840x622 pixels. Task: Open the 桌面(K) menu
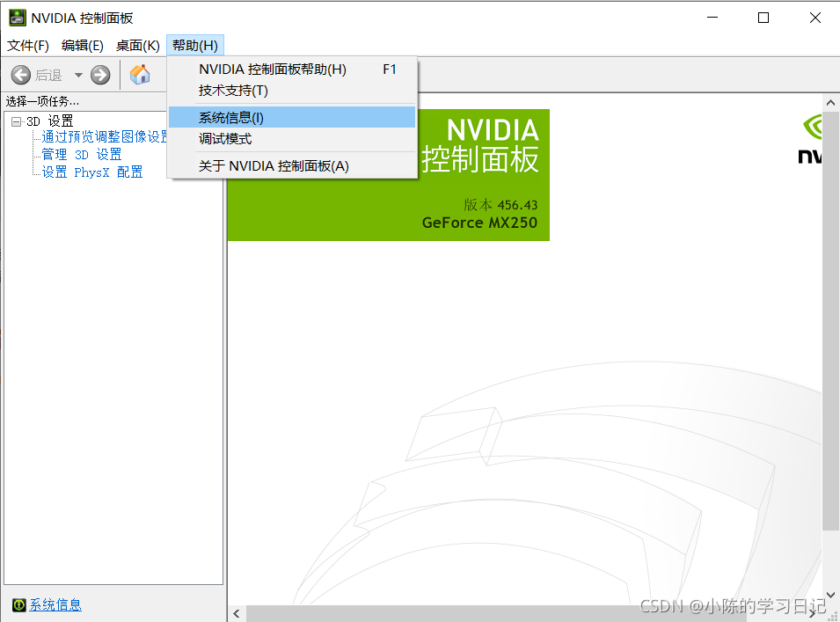pos(138,46)
